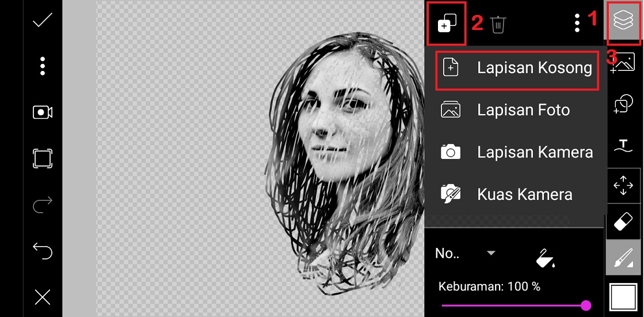Viewport: 644px width, 317px height.
Task: Tap the add shape icon
Action: click(623, 104)
